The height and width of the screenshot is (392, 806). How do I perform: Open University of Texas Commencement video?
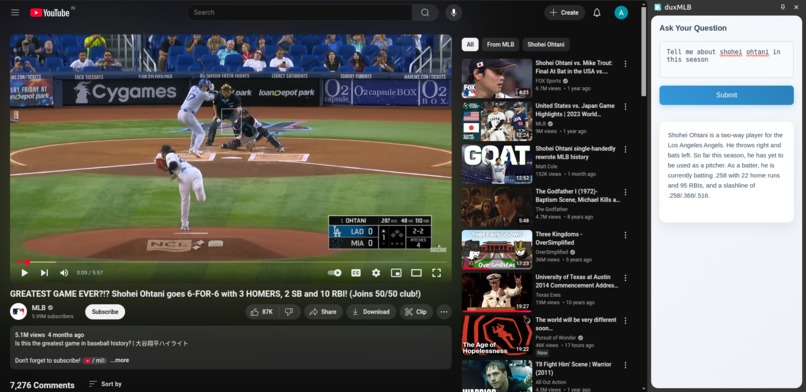(x=577, y=281)
